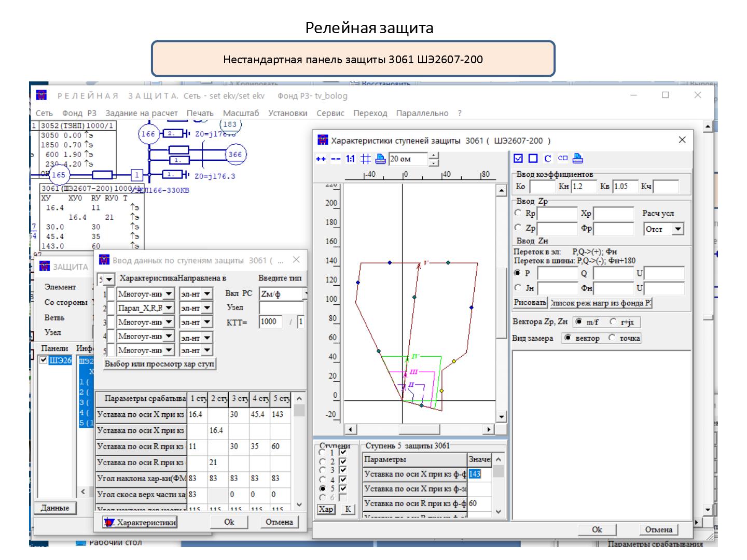The width and height of the screenshot is (747, 560).
Task: Toggle the grid icon in graph toolbar
Action: (366, 159)
